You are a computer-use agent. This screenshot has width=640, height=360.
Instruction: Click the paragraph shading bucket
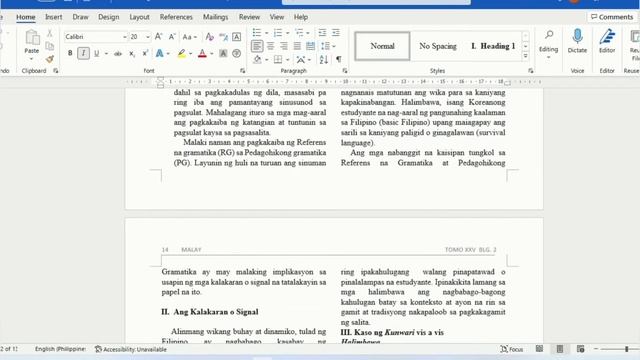[257, 60]
